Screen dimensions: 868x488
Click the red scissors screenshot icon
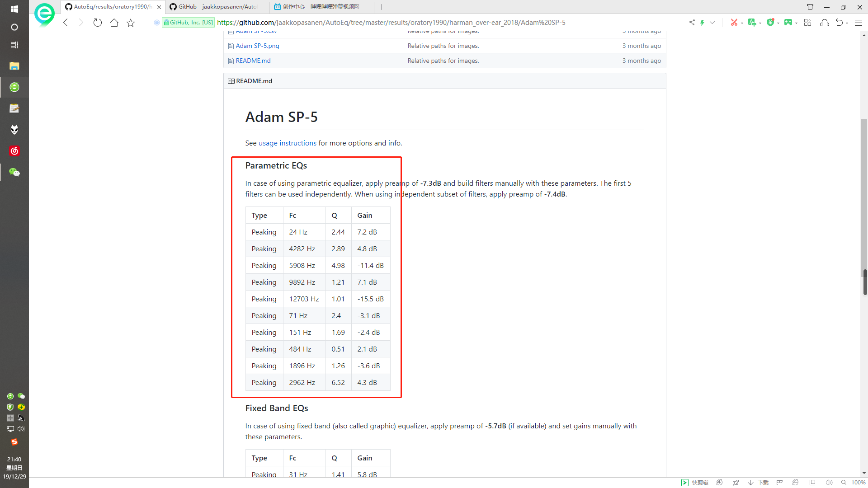point(734,23)
